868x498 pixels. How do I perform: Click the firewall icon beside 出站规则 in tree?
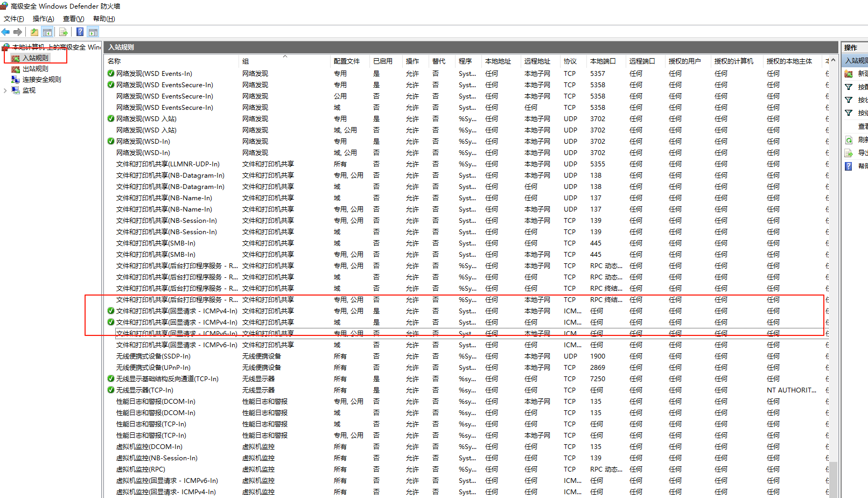[x=16, y=69]
